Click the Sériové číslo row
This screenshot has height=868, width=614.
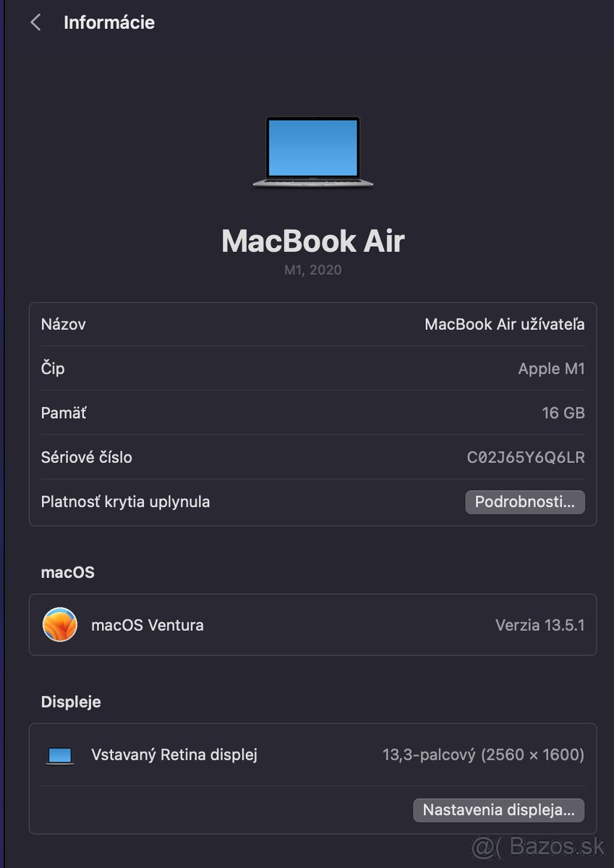pos(313,457)
